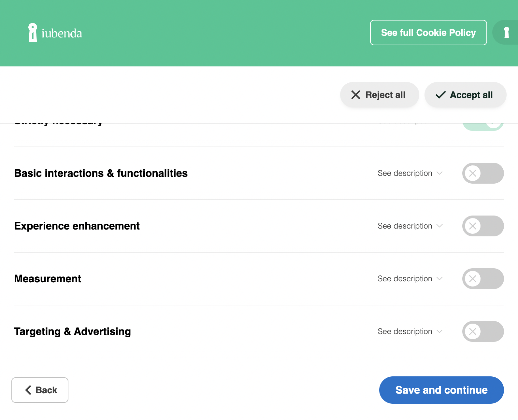Enable the Targeting & Advertising toggle
This screenshot has height=420, width=518.
tap(482, 331)
